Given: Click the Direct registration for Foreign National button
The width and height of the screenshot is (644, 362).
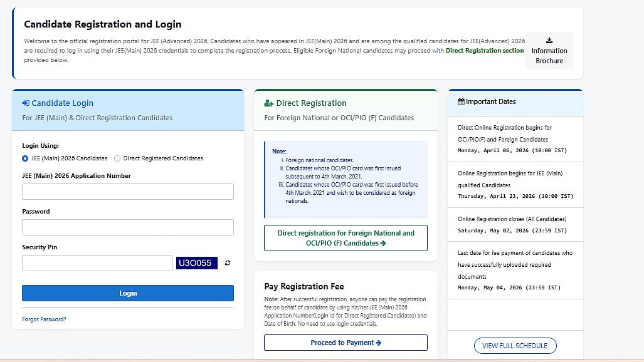Looking at the screenshot, I should (346, 238).
